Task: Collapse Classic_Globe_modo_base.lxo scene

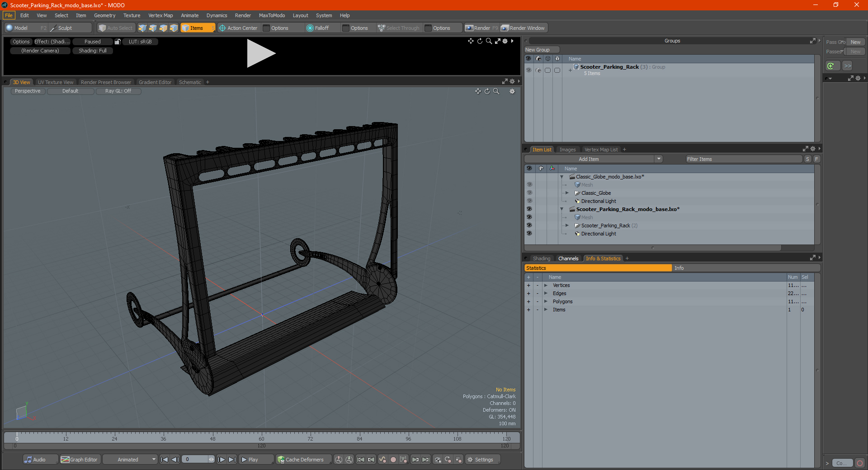Action: (561, 177)
